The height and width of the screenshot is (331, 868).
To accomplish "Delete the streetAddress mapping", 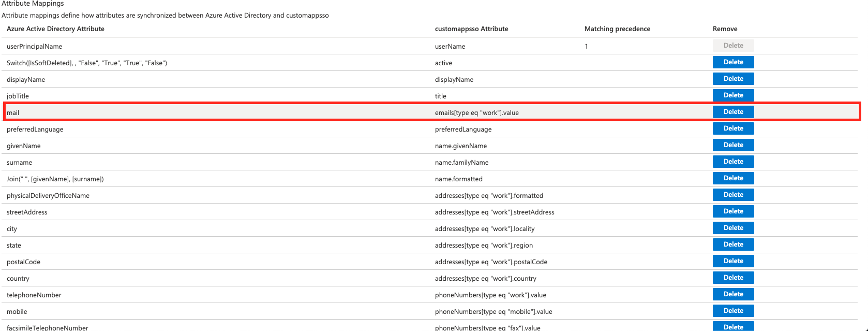I will (x=733, y=211).
